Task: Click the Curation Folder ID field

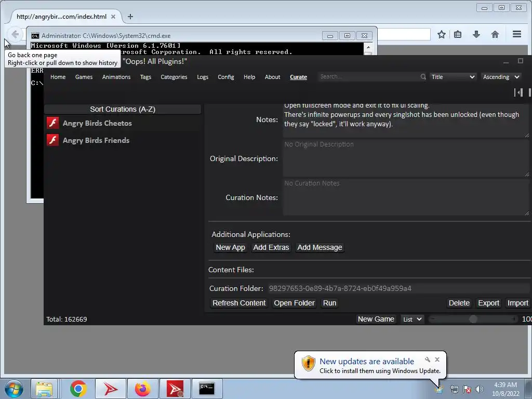Action: click(399, 288)
